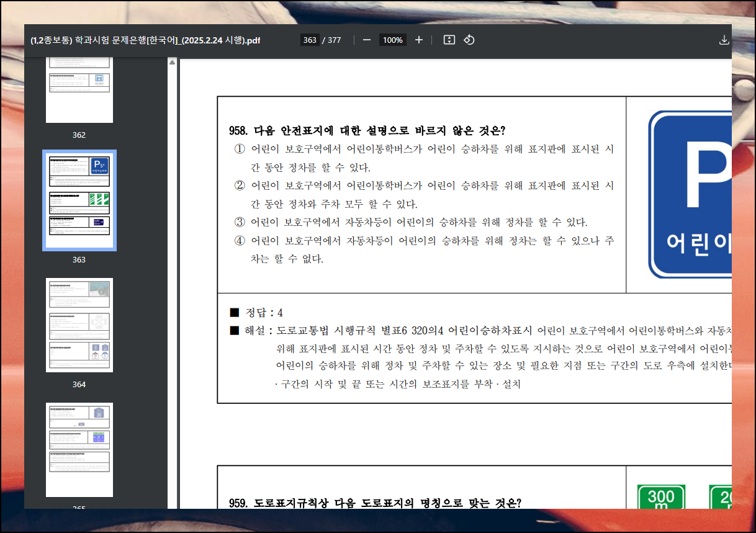
Task: Download the PDF with the download icon
Action: [724, 40]
